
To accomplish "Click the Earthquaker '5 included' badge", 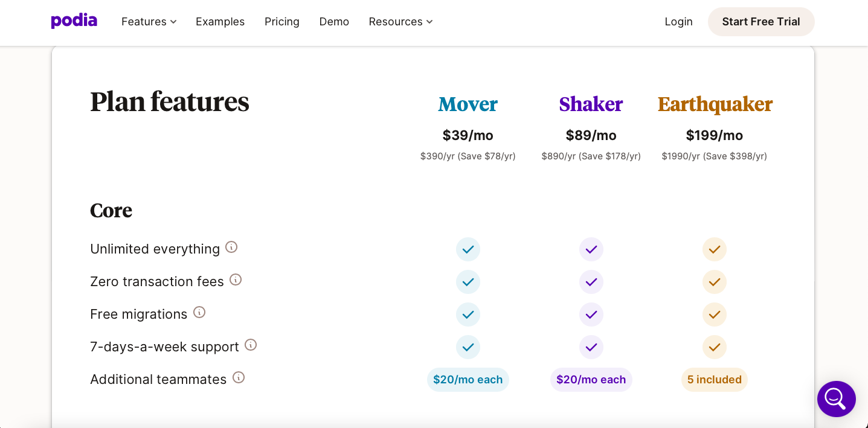I will coord(714,380).
